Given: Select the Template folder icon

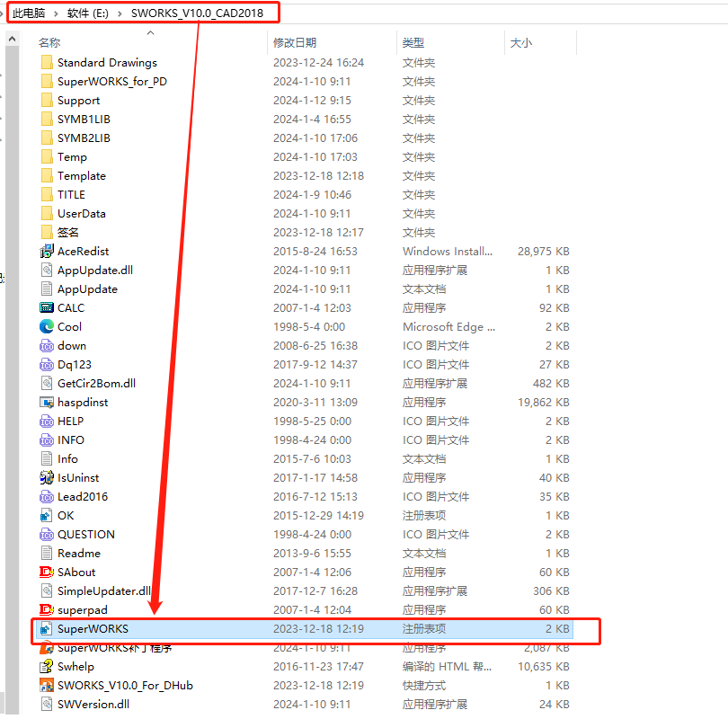Looking at the screenshot, I should click(47, 175).
